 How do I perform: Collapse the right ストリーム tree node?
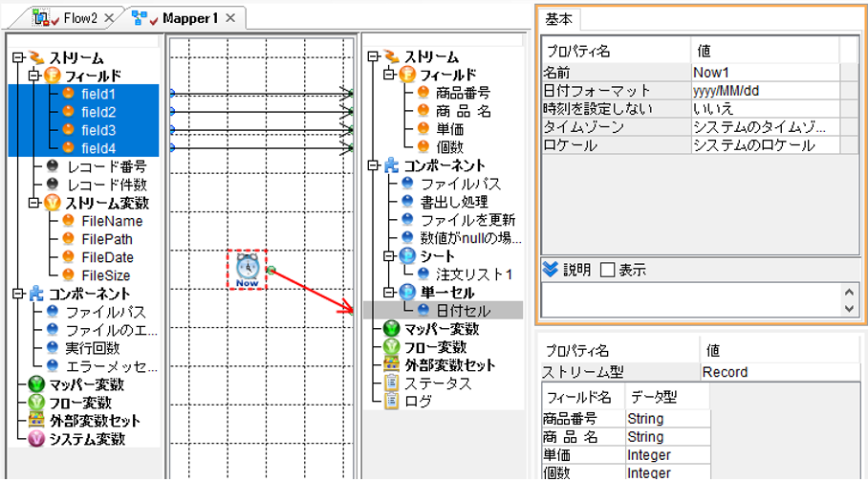point(374,56)
